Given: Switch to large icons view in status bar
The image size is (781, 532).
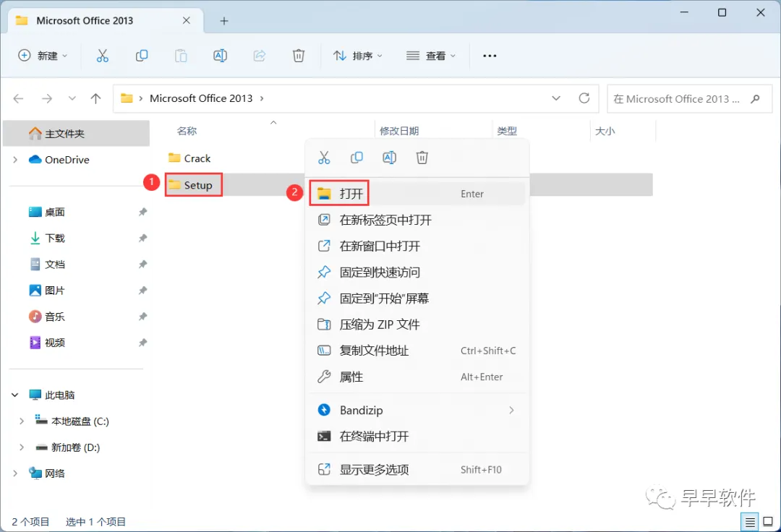Looking at the screenshot, I should [x=768, y=522].
